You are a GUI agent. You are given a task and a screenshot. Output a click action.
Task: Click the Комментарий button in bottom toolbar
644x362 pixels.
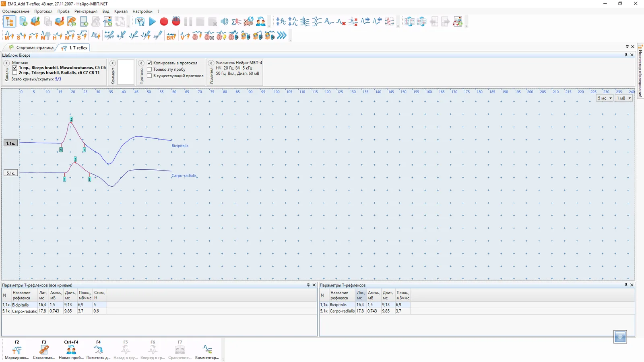207,350
